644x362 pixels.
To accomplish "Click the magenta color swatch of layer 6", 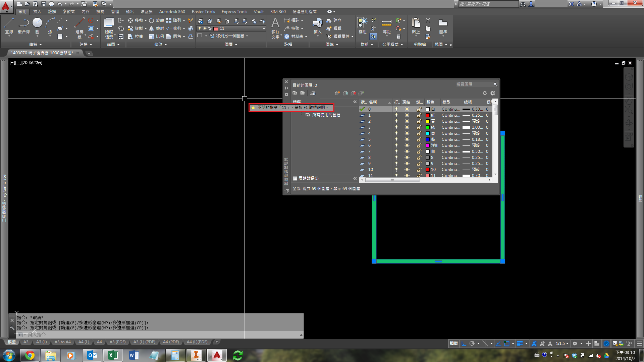I will [428, 145].
